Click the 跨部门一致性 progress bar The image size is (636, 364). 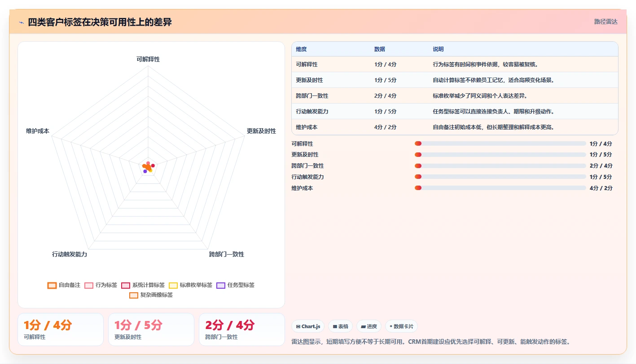coord(500,165)
